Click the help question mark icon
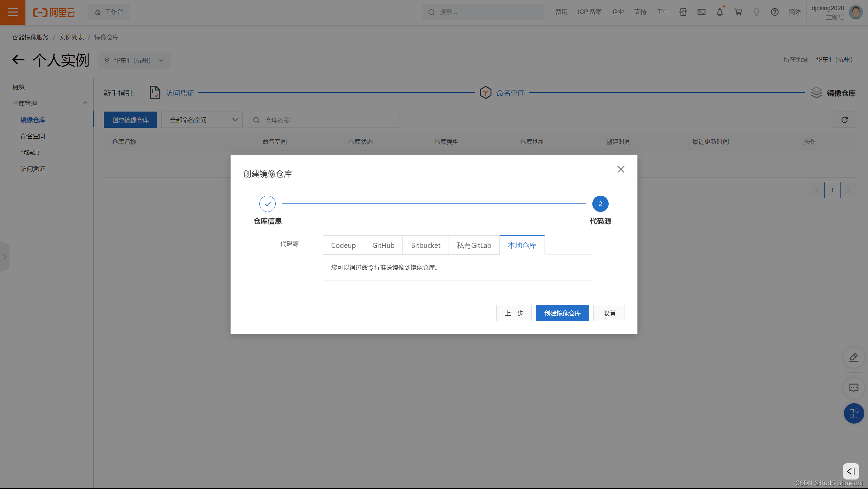 pos(774,12)
